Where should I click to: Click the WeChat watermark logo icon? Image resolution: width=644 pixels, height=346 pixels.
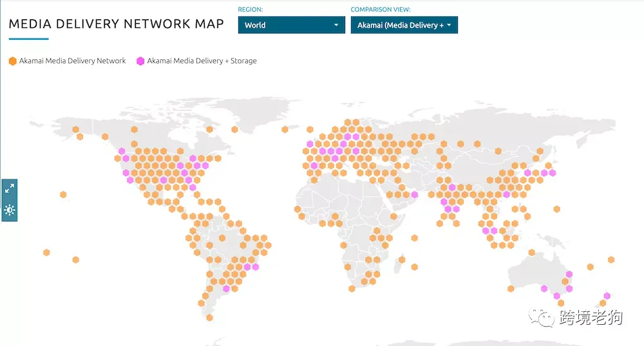tap(542, 317)
